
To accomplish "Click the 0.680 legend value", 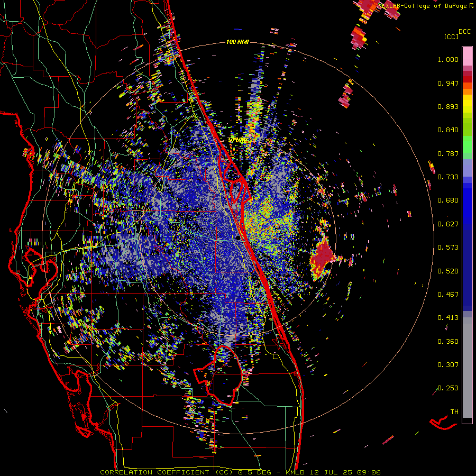I will point(448,200).
